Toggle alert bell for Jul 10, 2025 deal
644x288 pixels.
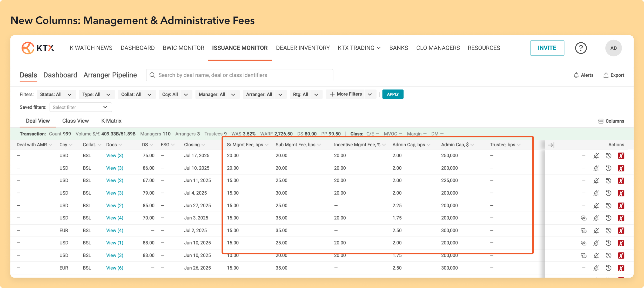click(596, 168)
